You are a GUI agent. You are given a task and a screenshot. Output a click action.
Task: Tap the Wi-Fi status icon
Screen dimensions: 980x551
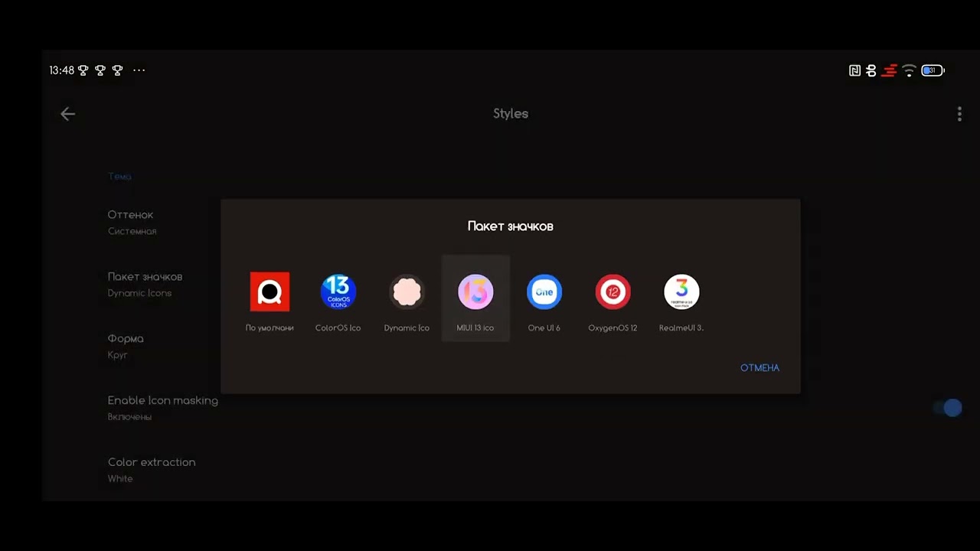[x=909, y=70]
